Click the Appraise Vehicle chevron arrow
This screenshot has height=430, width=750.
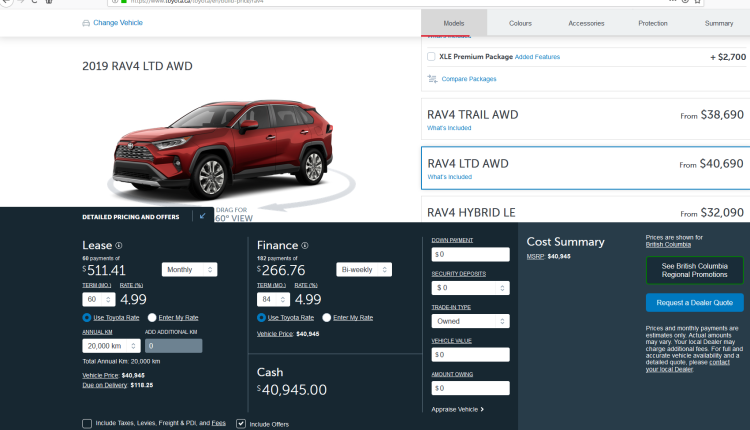pyautogui.click(x=482, y=409)
